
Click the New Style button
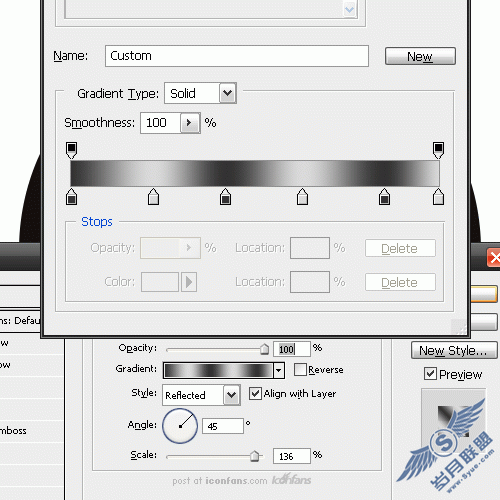click(454, 350)
